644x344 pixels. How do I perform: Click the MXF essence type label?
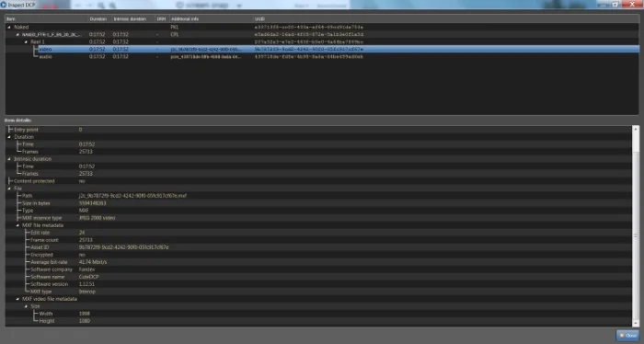[42, 218]
